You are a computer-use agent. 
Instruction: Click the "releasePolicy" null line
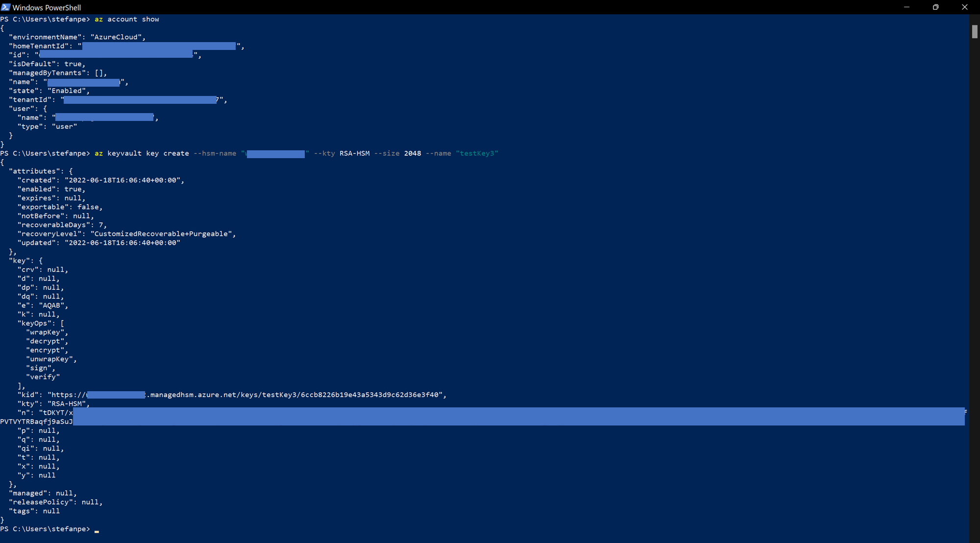[x=55, y=502]
